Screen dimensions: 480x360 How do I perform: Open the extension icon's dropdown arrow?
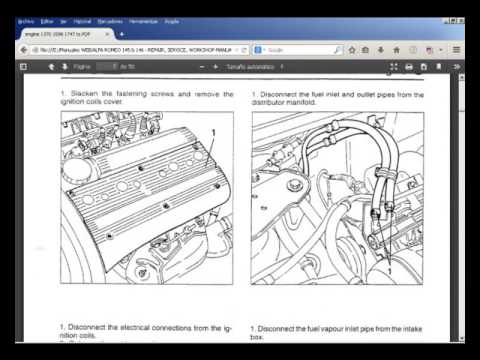(441, 50)
